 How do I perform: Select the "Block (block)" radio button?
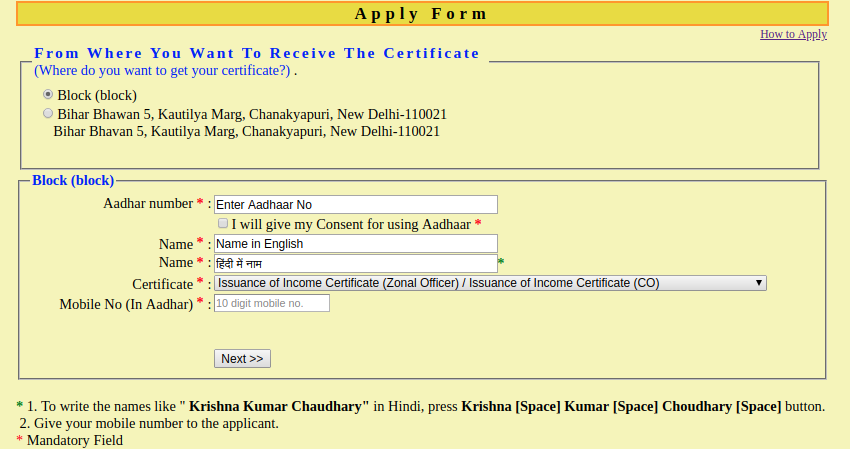point(48,94)
